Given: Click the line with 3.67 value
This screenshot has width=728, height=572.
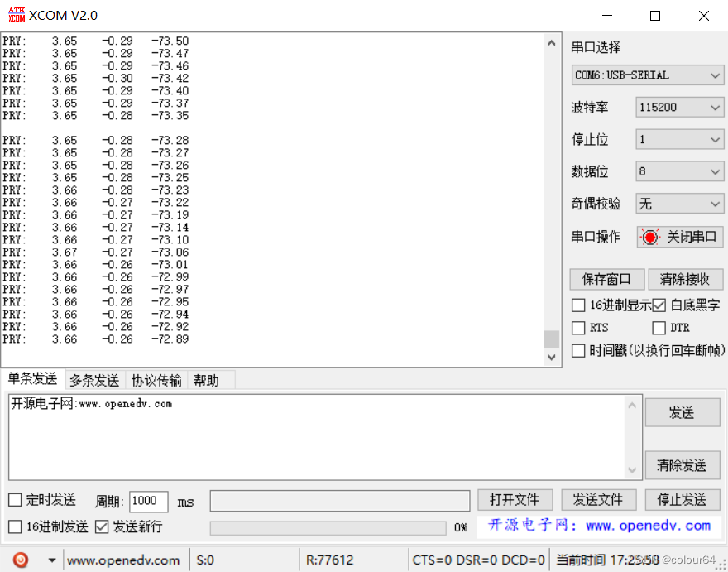Looking at the screenshot, I should [96, 252].
